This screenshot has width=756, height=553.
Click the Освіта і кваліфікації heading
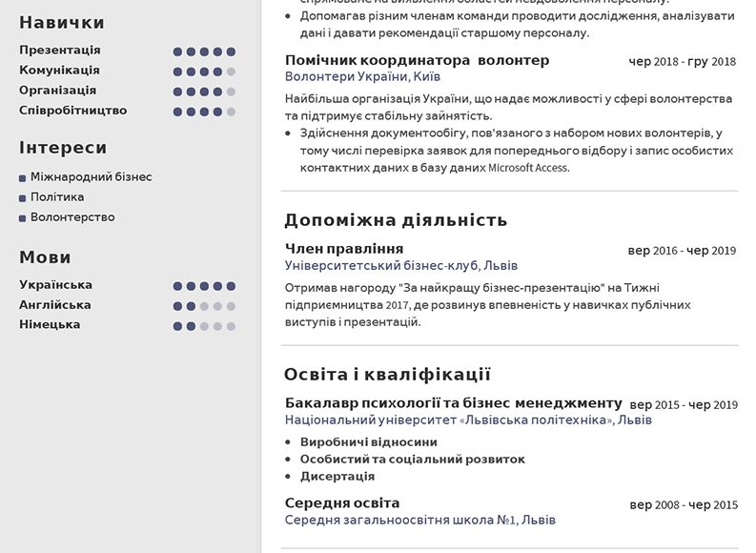pos(387,374)
